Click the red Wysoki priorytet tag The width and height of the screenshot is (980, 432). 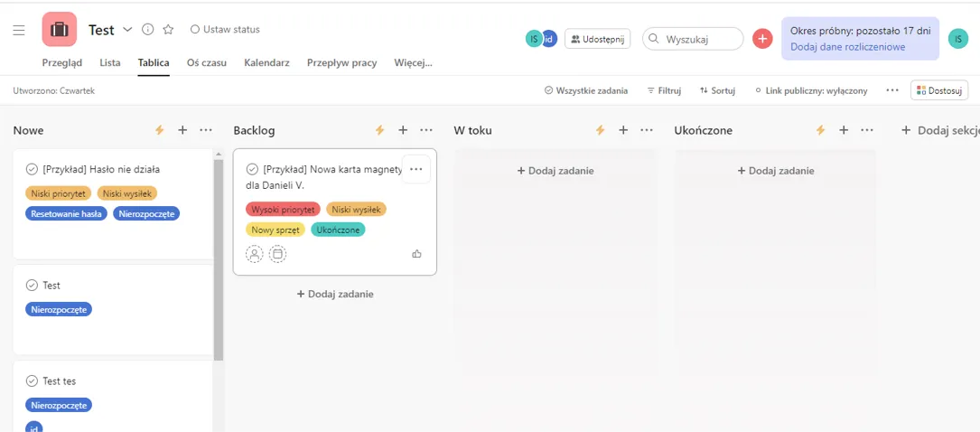[283, 210]
